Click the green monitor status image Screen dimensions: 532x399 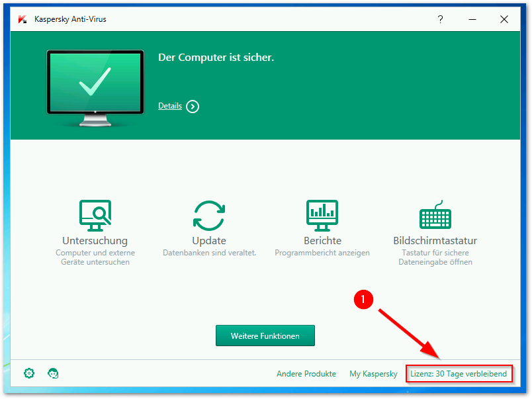coord(95,88)
